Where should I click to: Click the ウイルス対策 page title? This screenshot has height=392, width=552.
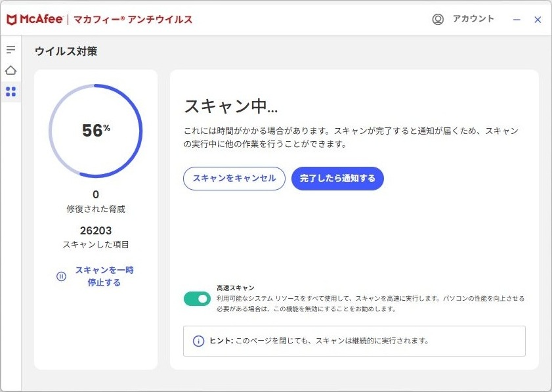(66, 51)
